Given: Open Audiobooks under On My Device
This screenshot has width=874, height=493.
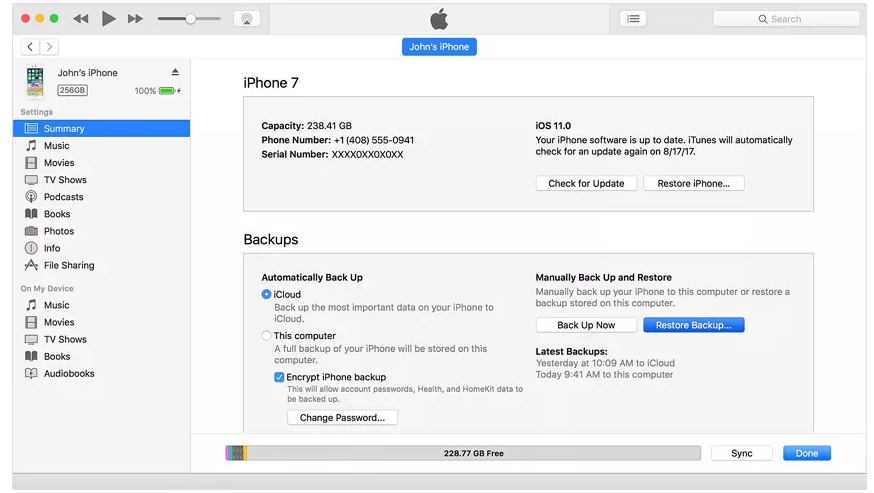Looking at the screenshot, I should [101, 374].
